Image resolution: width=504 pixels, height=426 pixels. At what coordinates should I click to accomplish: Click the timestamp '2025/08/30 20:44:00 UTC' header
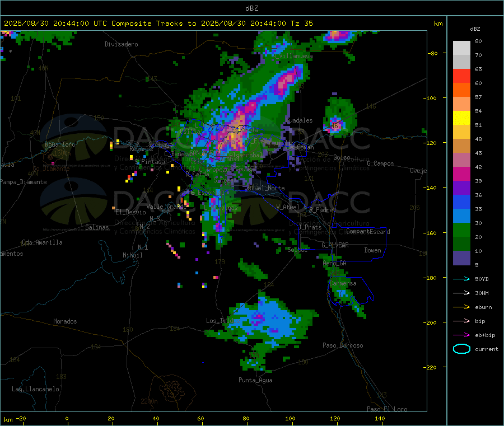point(55,24)
